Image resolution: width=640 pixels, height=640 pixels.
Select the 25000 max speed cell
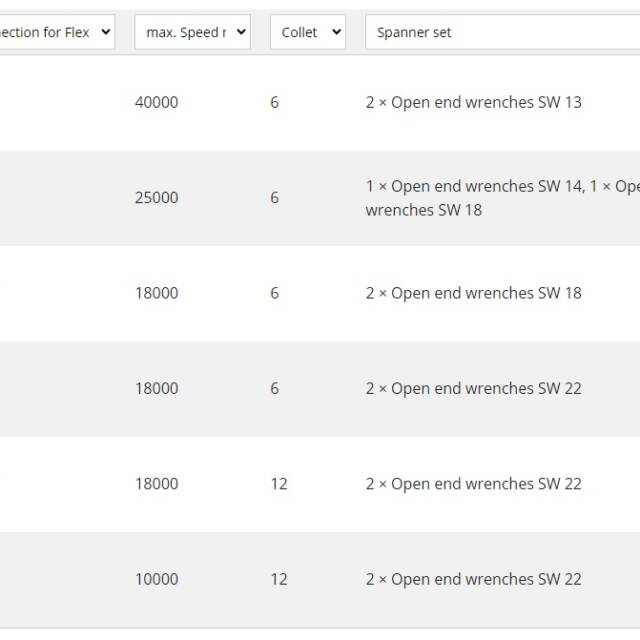click(156, 198)
